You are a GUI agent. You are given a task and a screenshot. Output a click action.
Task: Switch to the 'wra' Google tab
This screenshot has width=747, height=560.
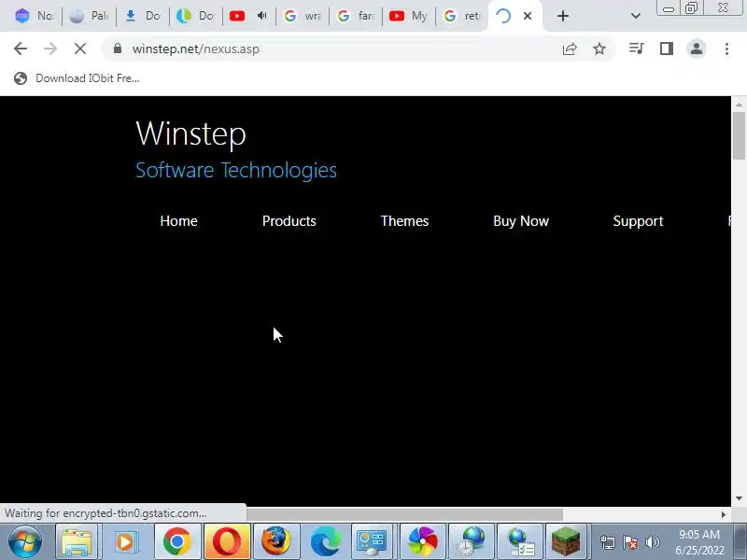303,16
